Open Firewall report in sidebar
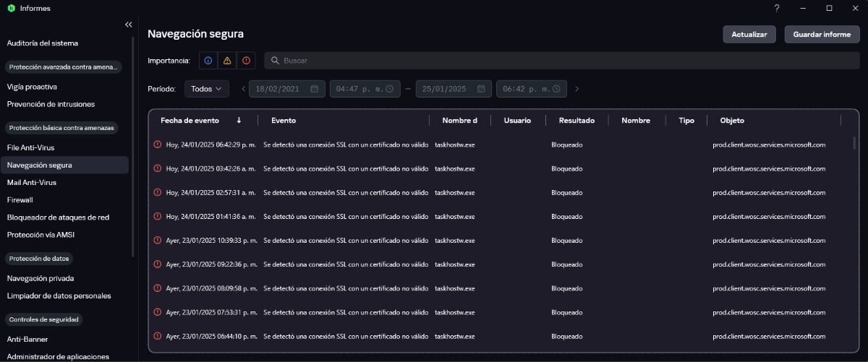The width and height of the screenshot is (868, 362). coord(20,200)
